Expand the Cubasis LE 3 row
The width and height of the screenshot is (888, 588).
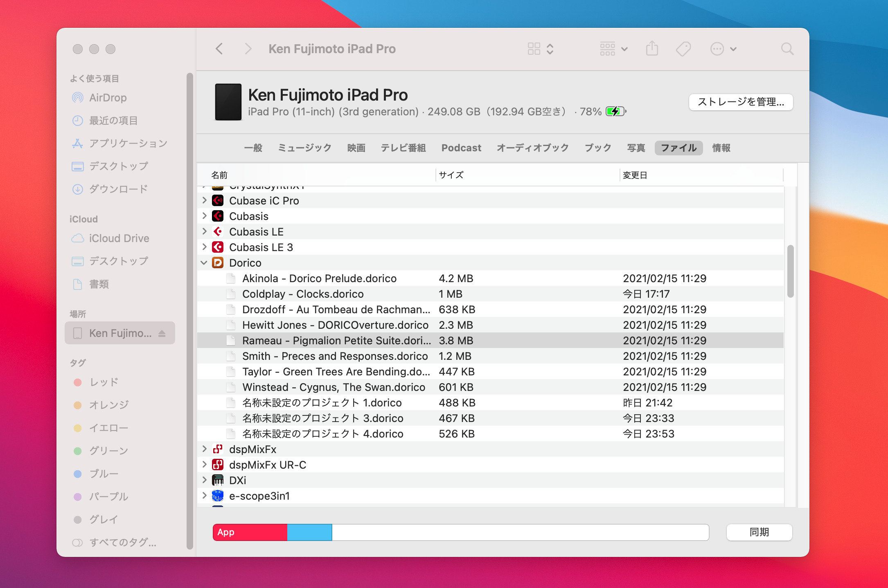coord(204,247)
